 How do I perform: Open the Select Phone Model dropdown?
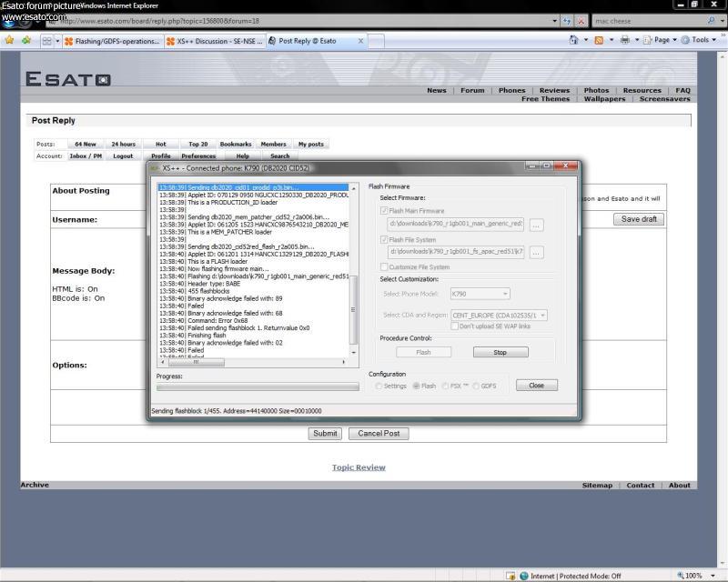(480, 294)
